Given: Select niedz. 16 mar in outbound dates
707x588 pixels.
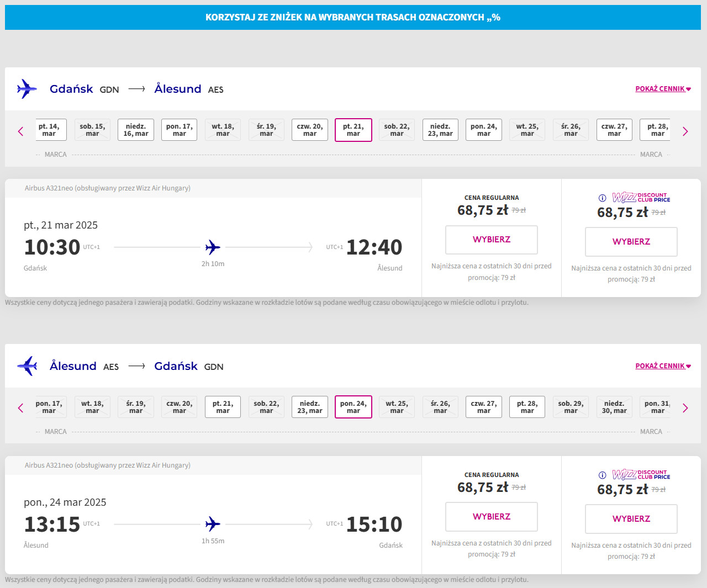Looking at the screenshot, I should [136, 130].
